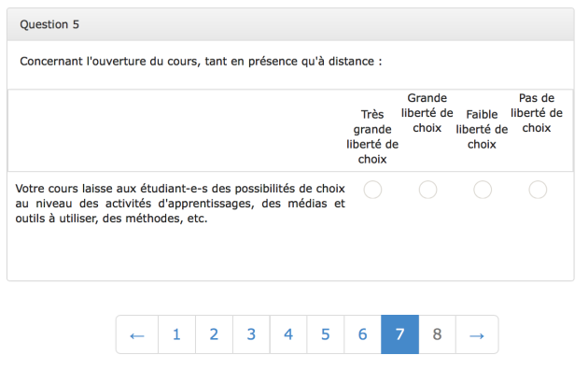Mark the 'Pas de liberté de choix' radio button

[x=538, y=190]
